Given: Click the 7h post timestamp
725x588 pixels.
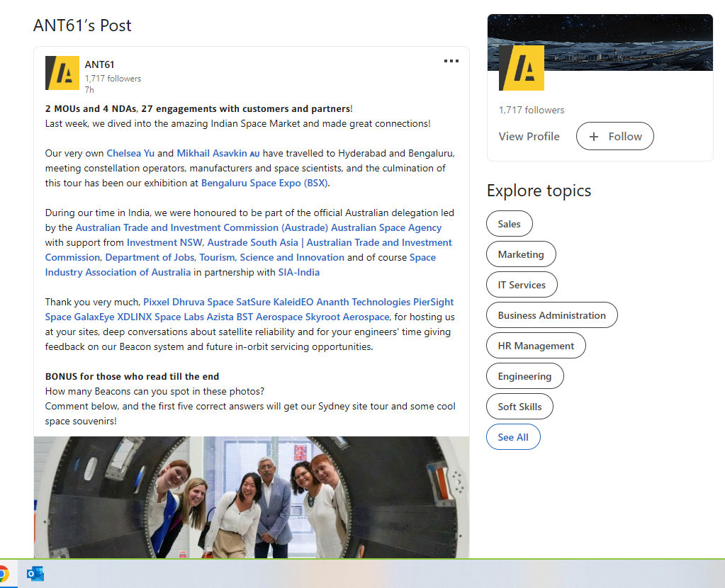Looking at the screenshot, I should tap(89, 90).
